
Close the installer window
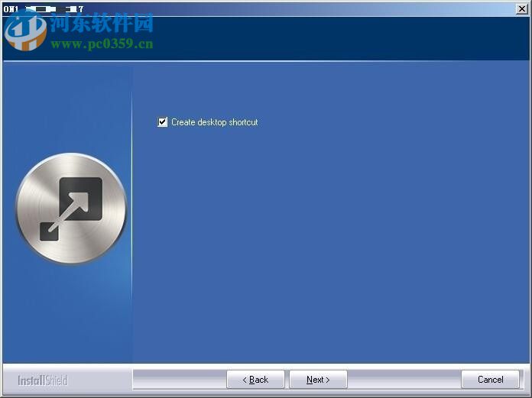pyautogui.click(x=522, y=9)
